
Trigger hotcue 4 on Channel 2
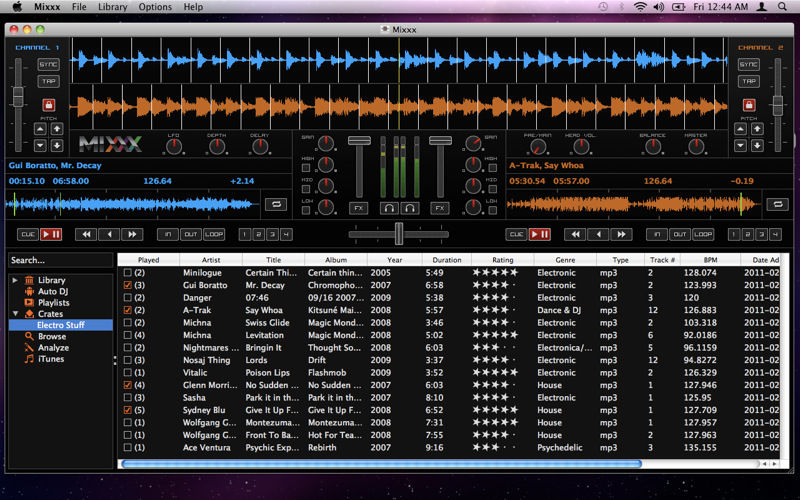(x=775, y=234)
